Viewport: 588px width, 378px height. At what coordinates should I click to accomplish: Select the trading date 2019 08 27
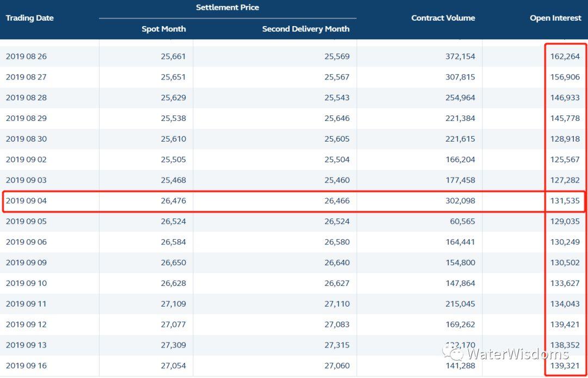point(26,77)
